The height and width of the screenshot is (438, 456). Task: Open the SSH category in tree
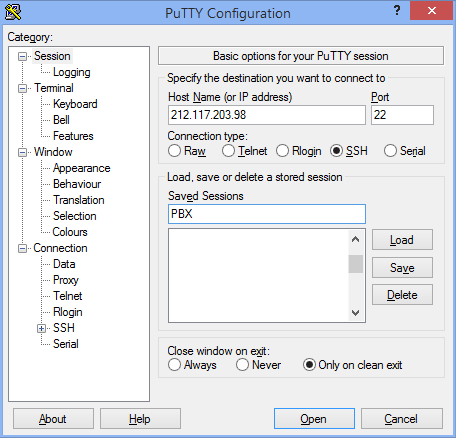click(64, 328)
